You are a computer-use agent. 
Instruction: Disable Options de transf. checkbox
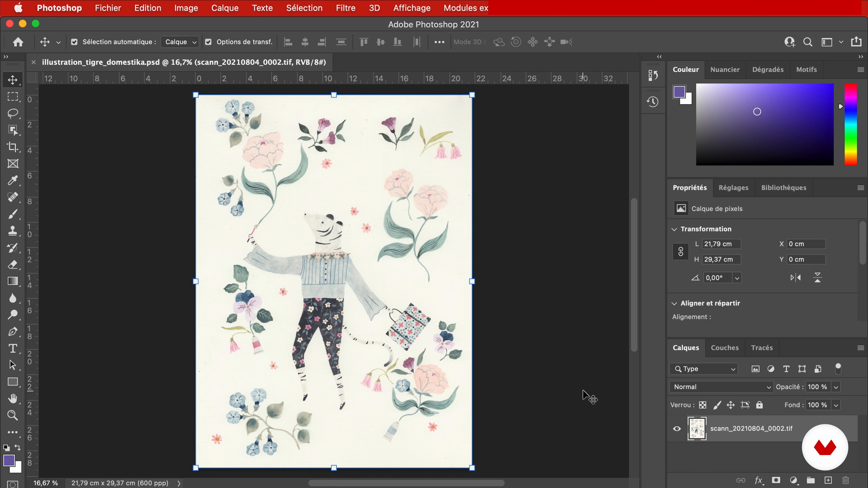(x=208, y=42)
